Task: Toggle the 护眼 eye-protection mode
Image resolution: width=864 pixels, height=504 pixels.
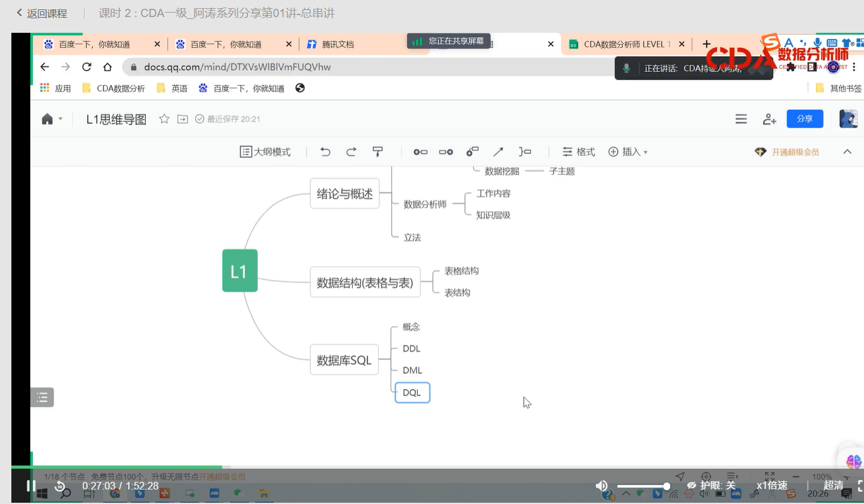Action: coord(711,485)
